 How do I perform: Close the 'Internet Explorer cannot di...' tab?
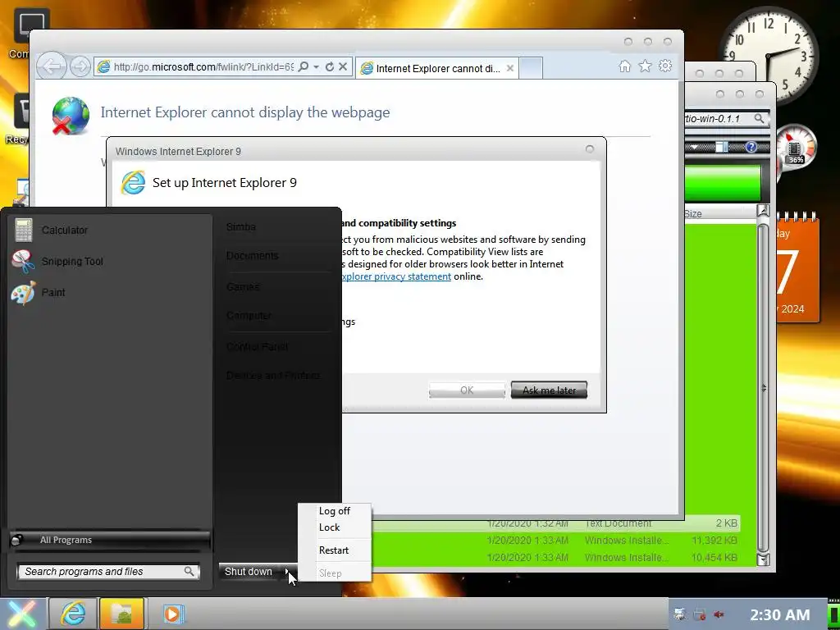(x=510, y=68)
